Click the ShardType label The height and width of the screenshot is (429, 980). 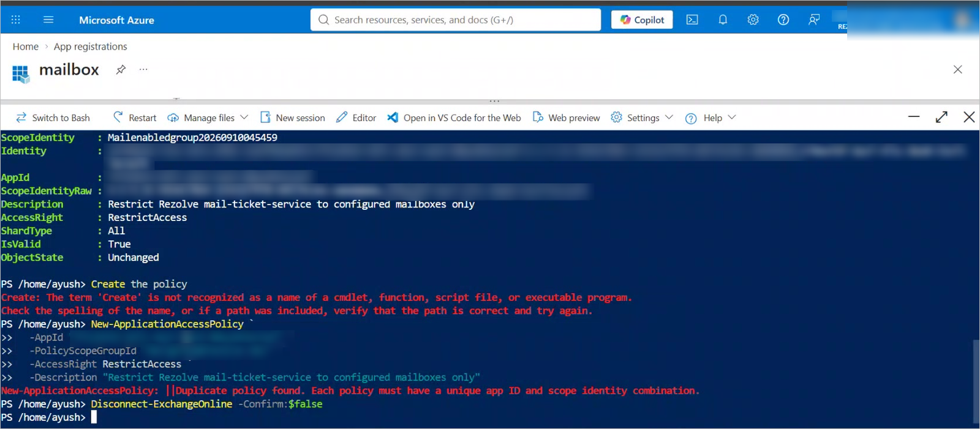coord(26,231)
